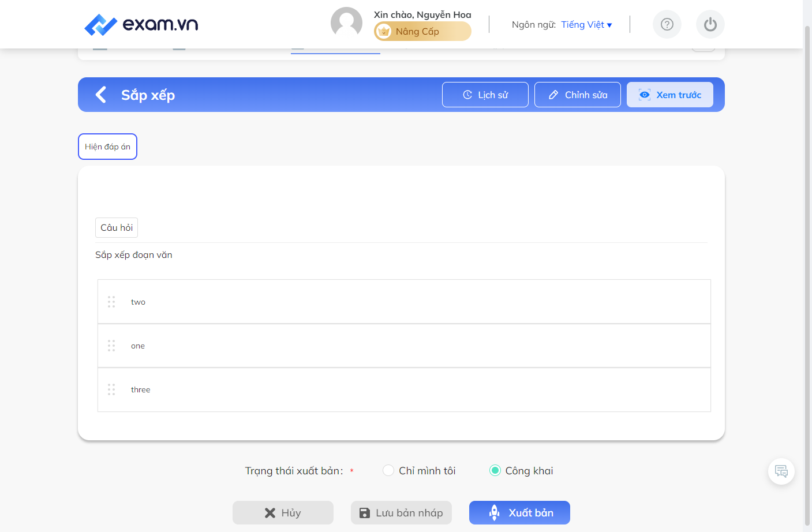Click the Hủy cancel button
812x532 pixels.
(283, 512)
